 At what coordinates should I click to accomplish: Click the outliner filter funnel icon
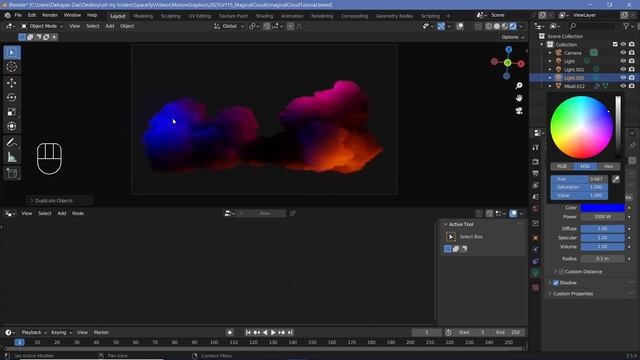point(626,26)
